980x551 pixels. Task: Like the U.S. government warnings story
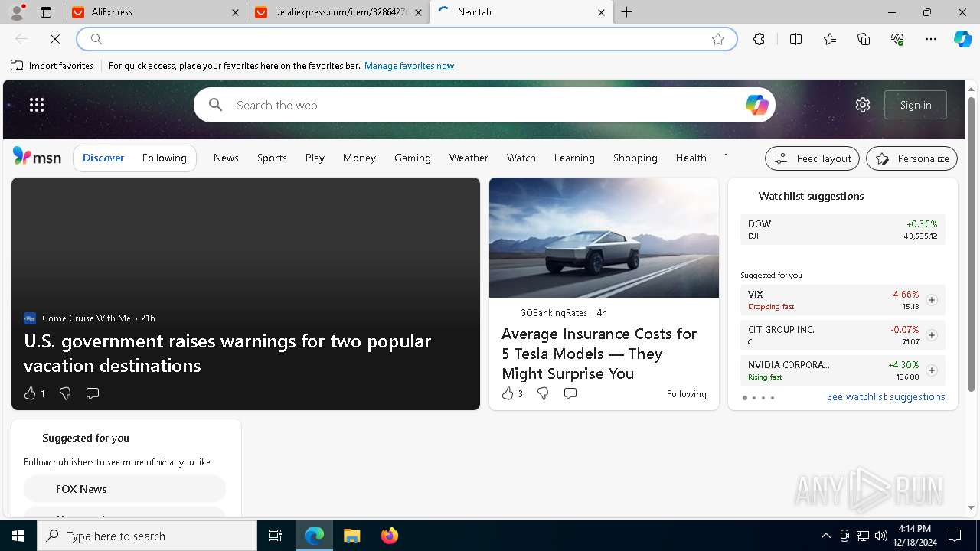(x=34, y=393)
